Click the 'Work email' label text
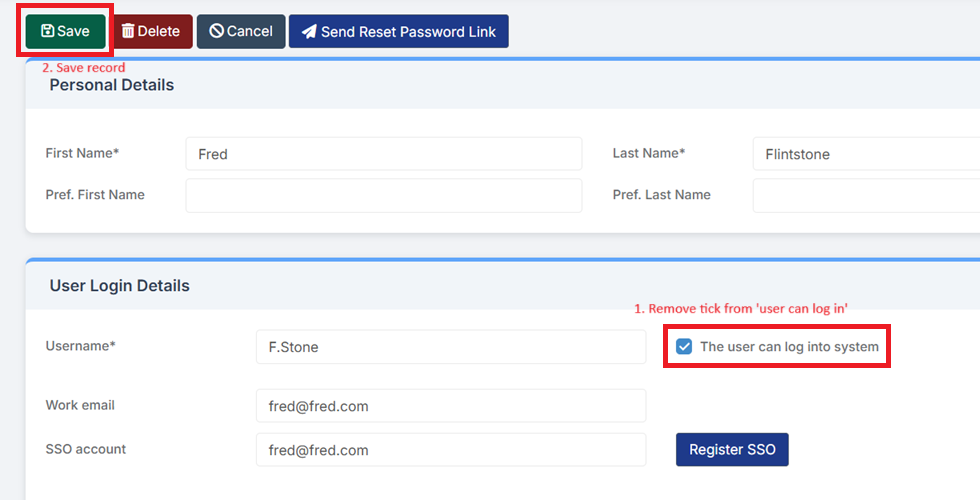The width and height of the screenshot is (980, 500). click(80, 405)
